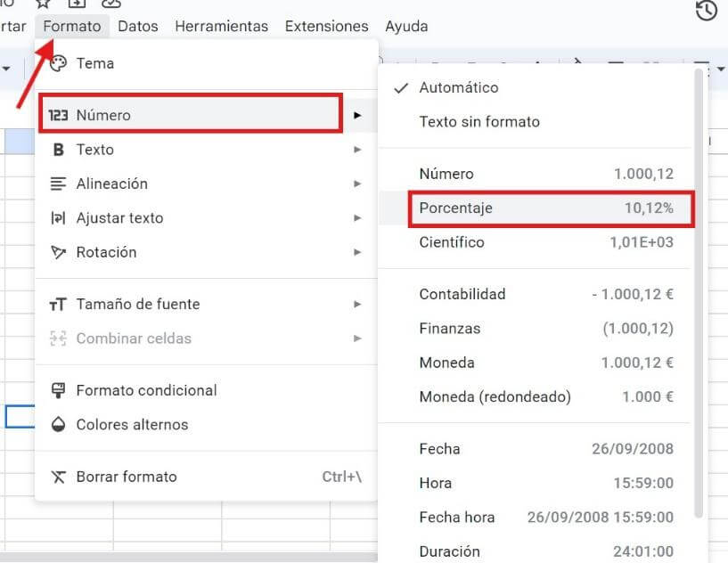Click the cloud saved-status icon
The height and width of the screenshot is (563, 728).
point(110,4)
